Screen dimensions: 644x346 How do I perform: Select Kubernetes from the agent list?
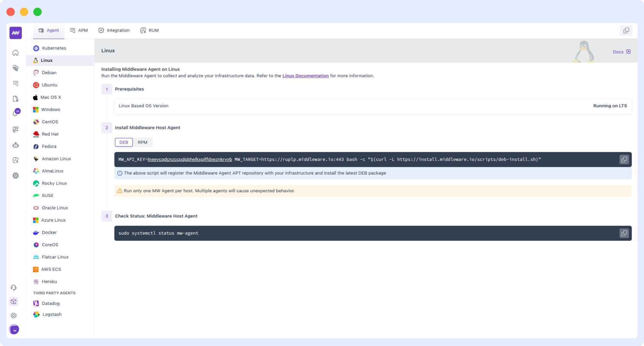click(54, 48)
